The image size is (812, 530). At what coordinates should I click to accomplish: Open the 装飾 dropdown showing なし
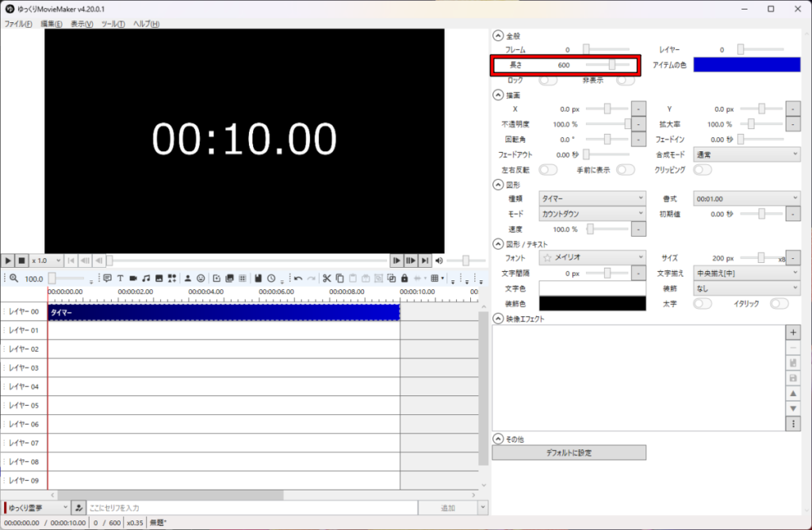747,288
